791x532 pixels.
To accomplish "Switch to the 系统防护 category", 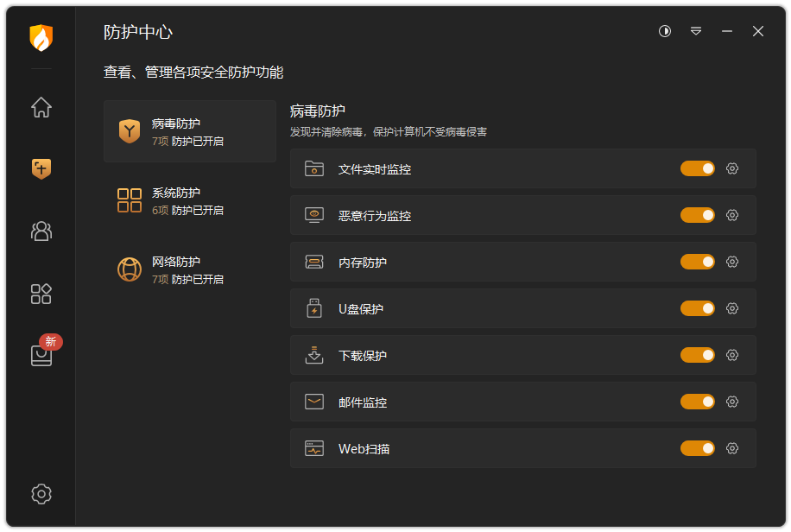I will click(190, 200).
